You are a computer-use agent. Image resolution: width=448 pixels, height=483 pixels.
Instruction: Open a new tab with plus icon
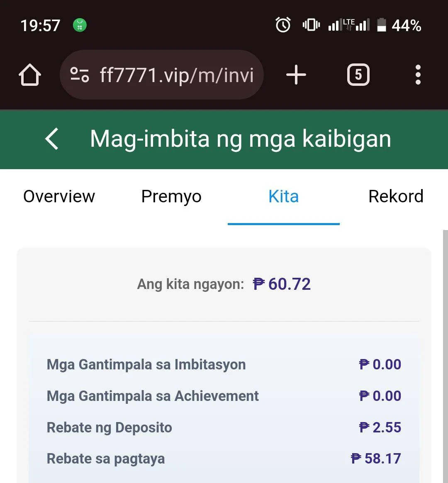(296, 75)
